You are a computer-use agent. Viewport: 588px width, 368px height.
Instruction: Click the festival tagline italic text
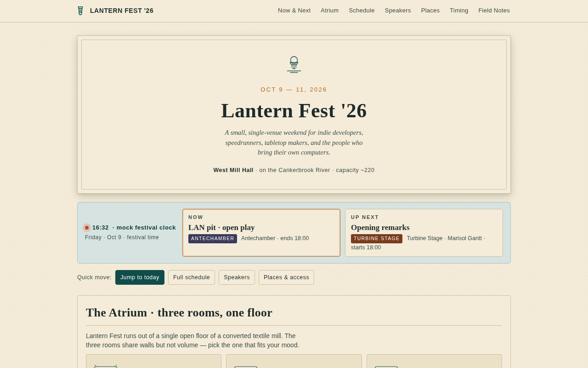coord(294,143)
